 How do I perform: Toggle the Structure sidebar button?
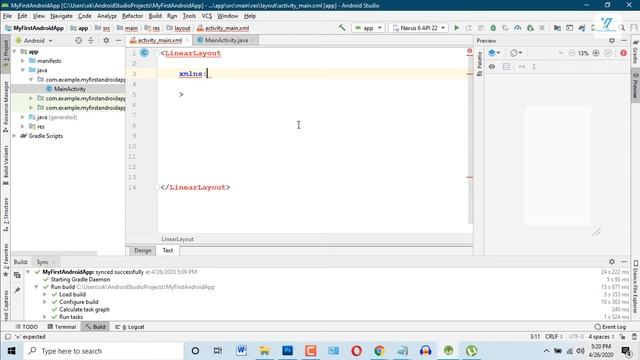coord(5,214)
